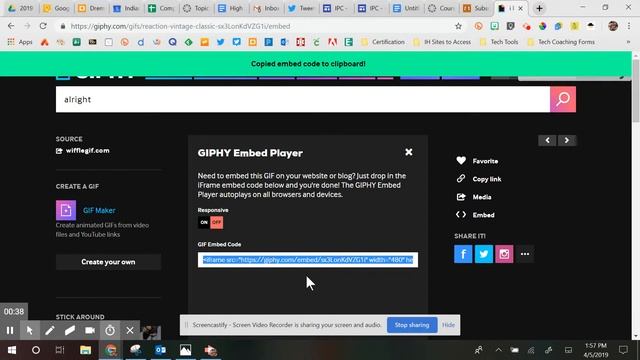Click the address bar URL
The image size is (640, 360).
point(180,26)
